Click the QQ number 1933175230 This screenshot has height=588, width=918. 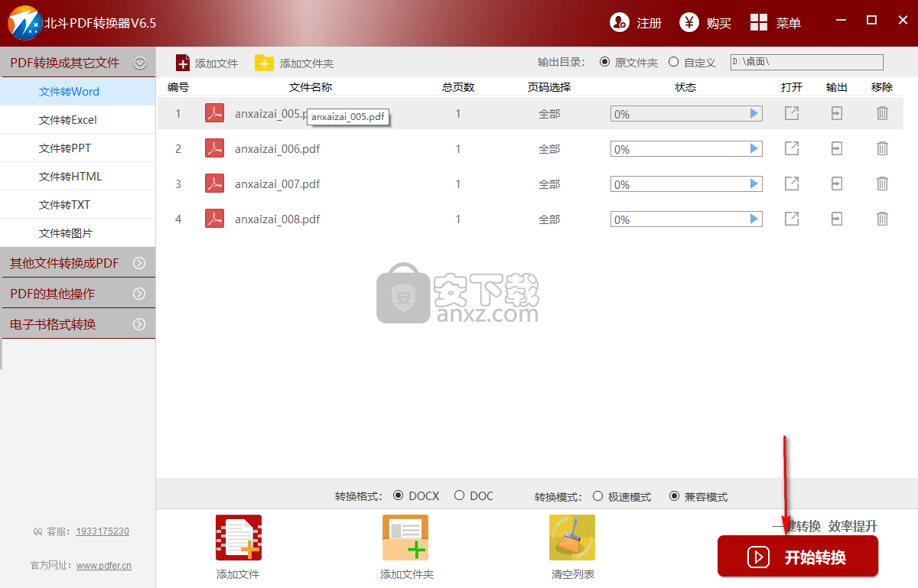coord(103,531)
